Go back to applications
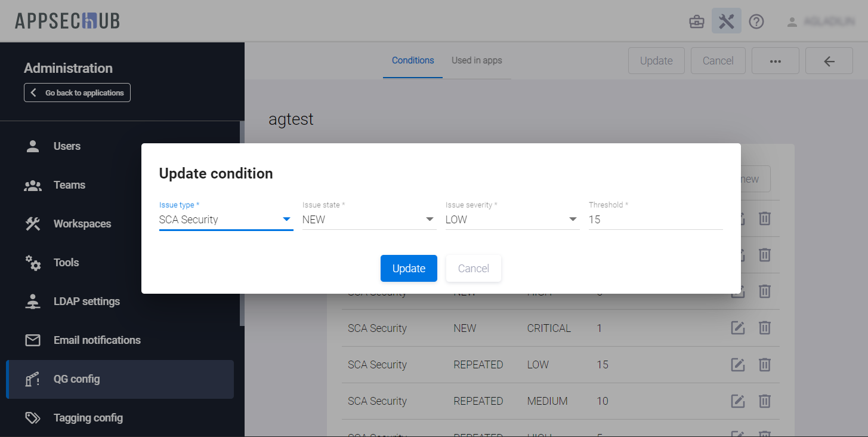 tap(77, 93)
